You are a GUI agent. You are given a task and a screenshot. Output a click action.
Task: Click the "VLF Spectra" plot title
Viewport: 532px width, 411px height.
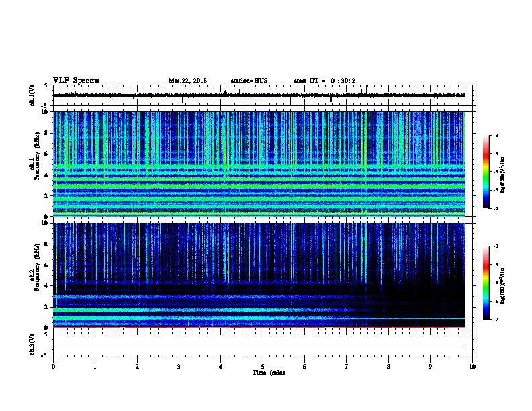pyautogui.click(x=76, y=81)
